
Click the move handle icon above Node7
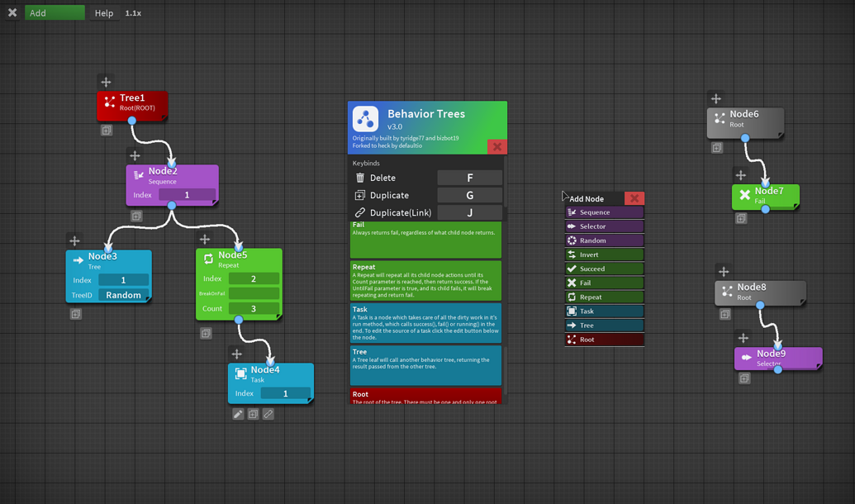(741, 174)
